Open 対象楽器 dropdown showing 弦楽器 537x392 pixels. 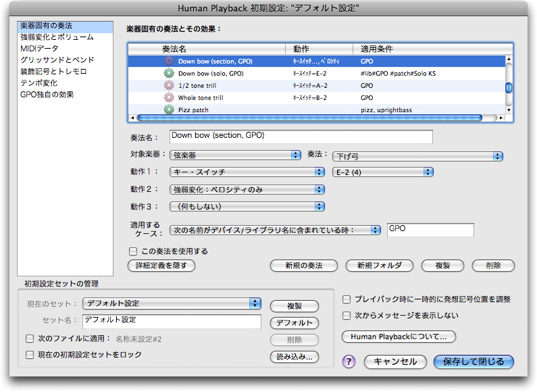(235, 155)
